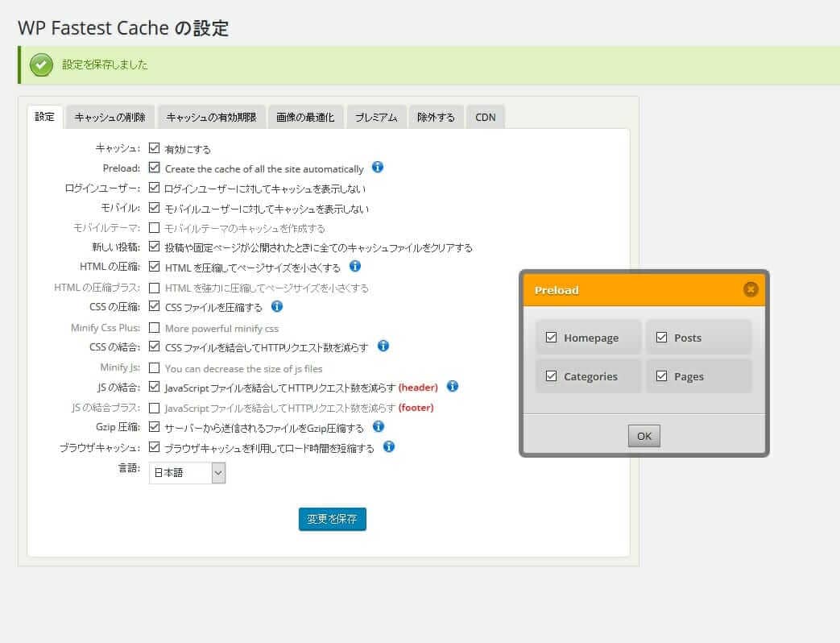Uncheck Posts in the Preload dialog

(661, 338)
